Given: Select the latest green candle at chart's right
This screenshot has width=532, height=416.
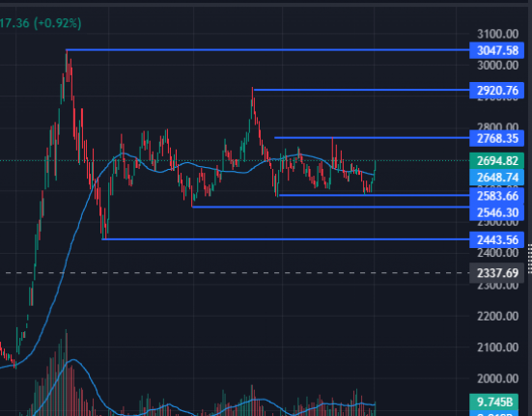Looking at the screenshot, I should (x=375, y=169).
